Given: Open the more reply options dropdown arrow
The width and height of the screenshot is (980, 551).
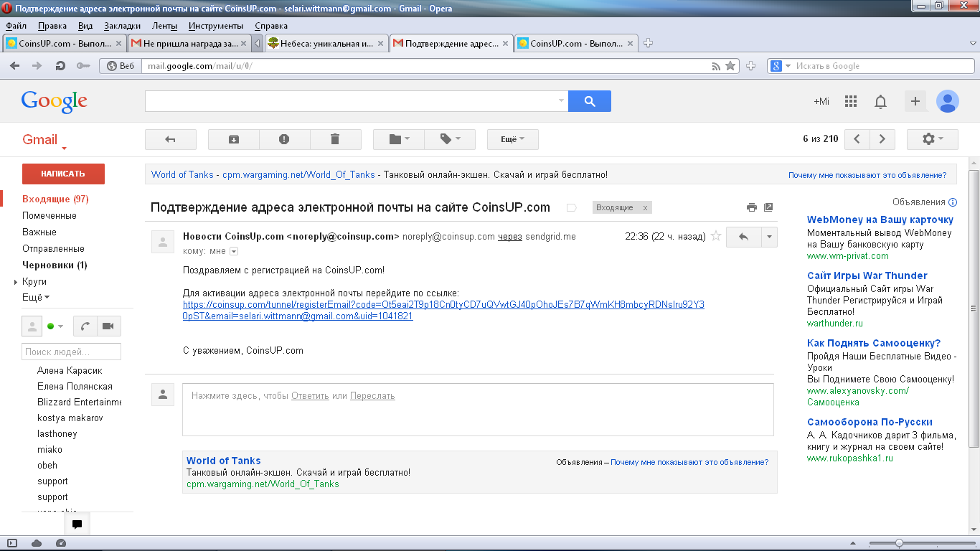Looking at the screenshot, I should pos(769,237).
